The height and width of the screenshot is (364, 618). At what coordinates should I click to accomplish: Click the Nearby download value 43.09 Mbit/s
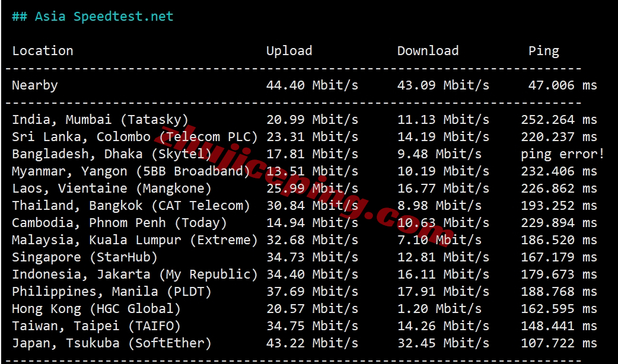[443, 85]
